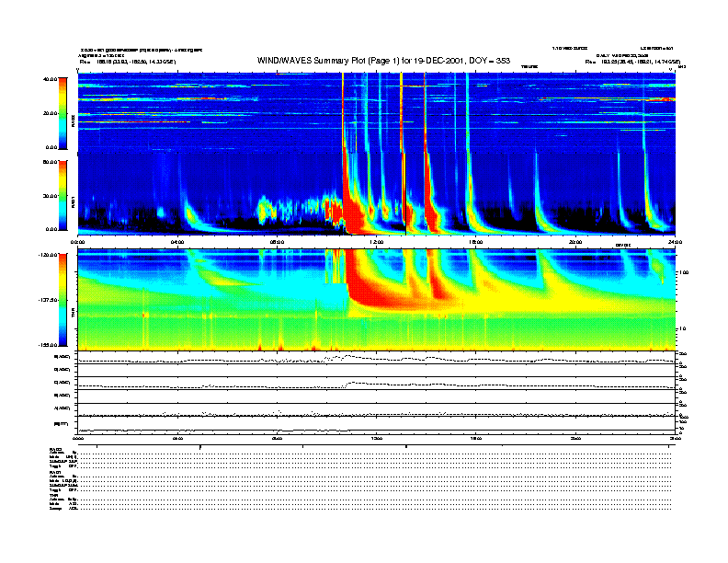Screen dimensions: 728x563
Task: Click the RAD1 intensity color bar
Action: click(x=63, y=196)
